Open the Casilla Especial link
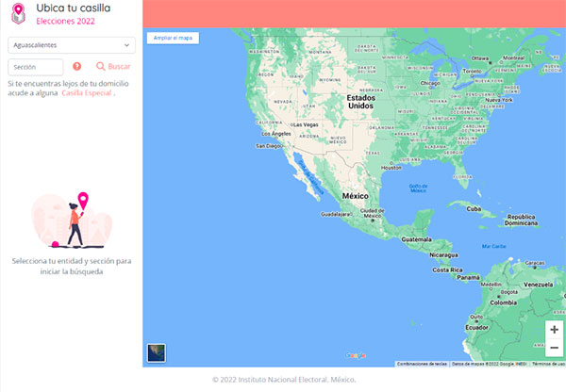Viewport: 566px width, 392px height. coord(87,93)
